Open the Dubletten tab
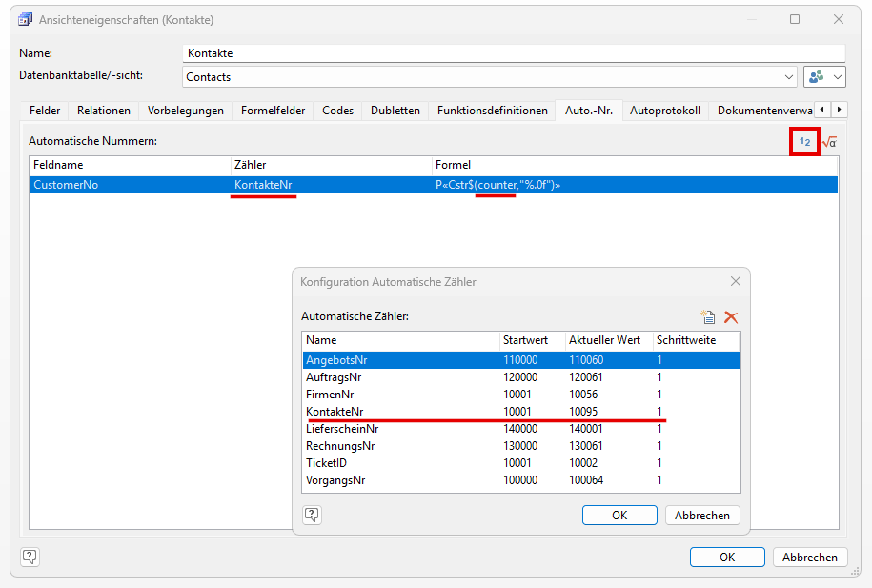The image size is (872, 588). click(x=395, y=111)
